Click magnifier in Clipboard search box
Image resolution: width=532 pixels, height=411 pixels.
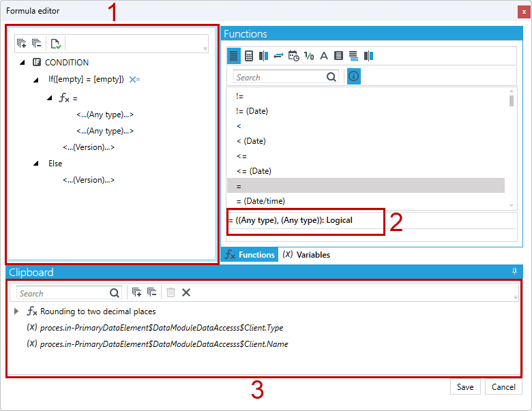(115, 292)
